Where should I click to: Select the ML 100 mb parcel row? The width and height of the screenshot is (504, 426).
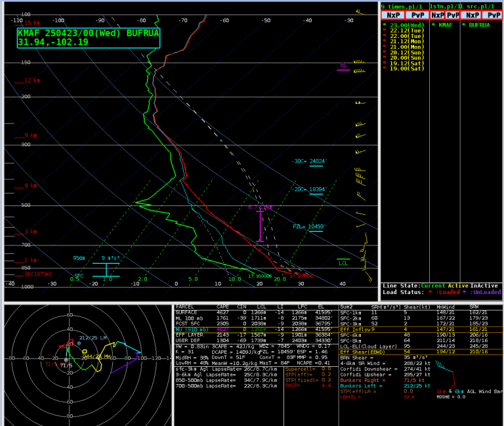pyautogui.click(x=255, y=318)
